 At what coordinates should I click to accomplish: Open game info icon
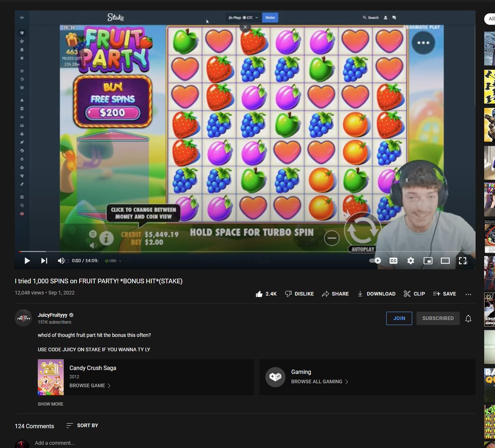click(x=106, y=238)
